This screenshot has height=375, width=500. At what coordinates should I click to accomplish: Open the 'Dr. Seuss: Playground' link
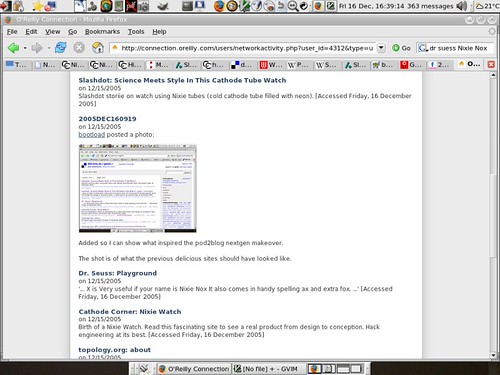click(118, 273)
